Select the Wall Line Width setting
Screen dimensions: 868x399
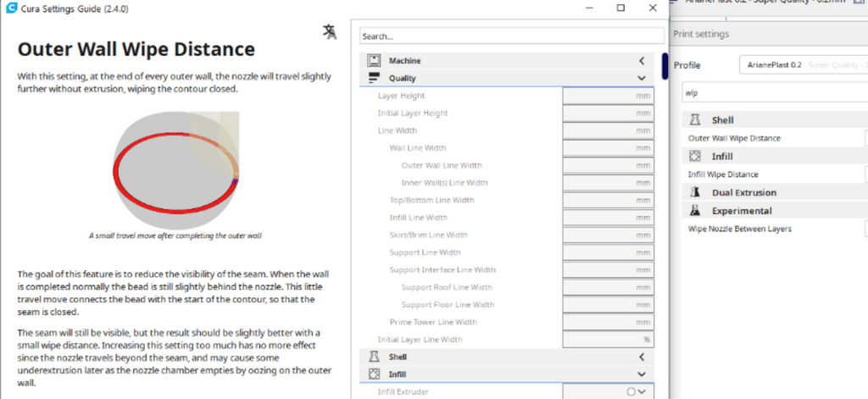[x=418, y=147]
